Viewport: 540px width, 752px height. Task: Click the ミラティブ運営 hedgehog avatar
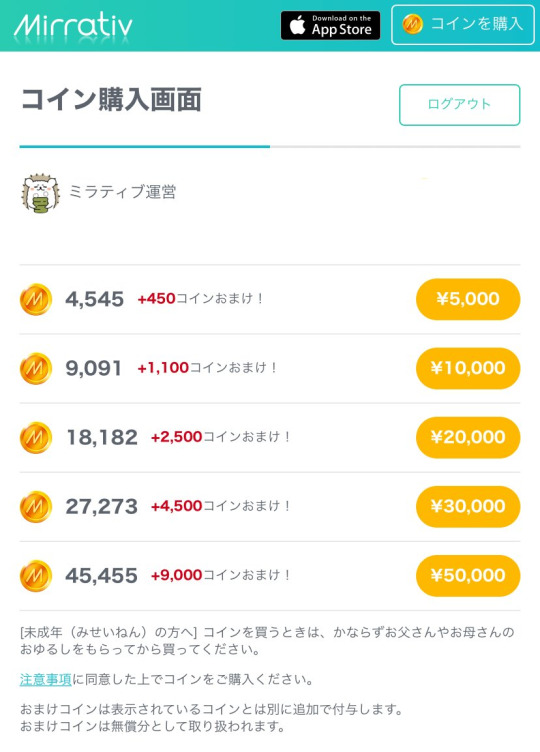[41, 193]
